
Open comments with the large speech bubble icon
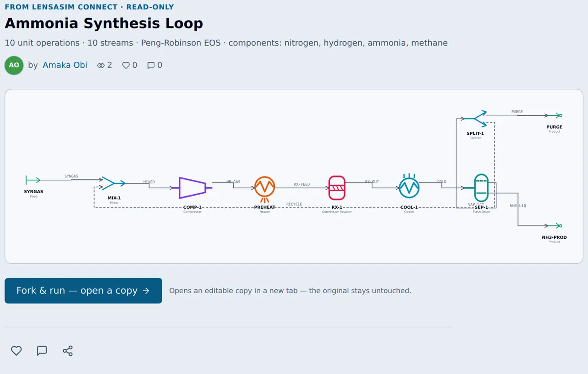[42, 350]
